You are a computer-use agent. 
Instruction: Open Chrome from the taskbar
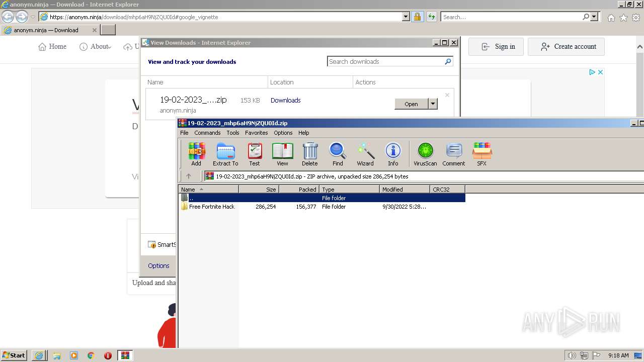coord(91,355)
